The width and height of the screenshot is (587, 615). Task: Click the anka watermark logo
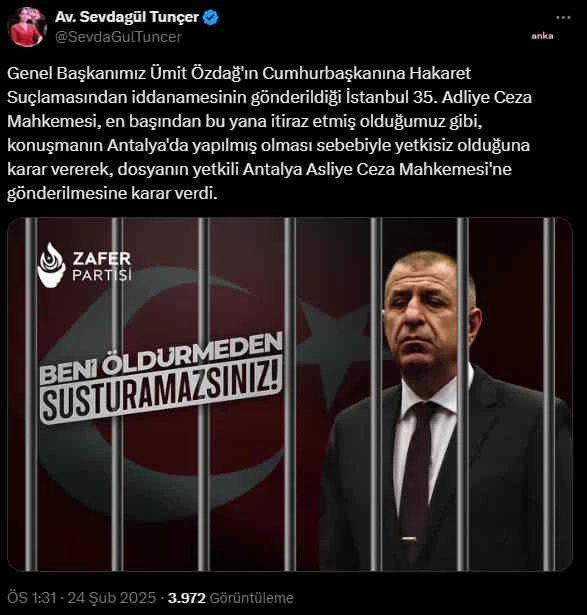[542, 36]
